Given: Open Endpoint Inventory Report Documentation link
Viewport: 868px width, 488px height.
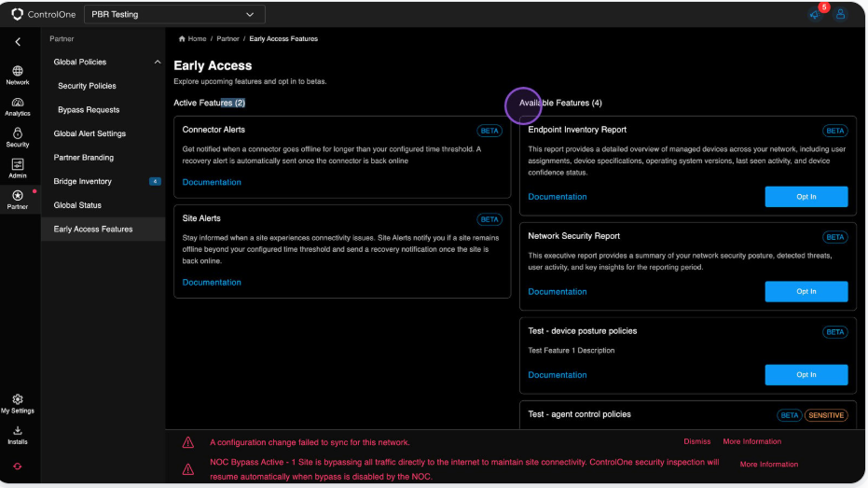Looking at the screenshot, I should 557,197.
